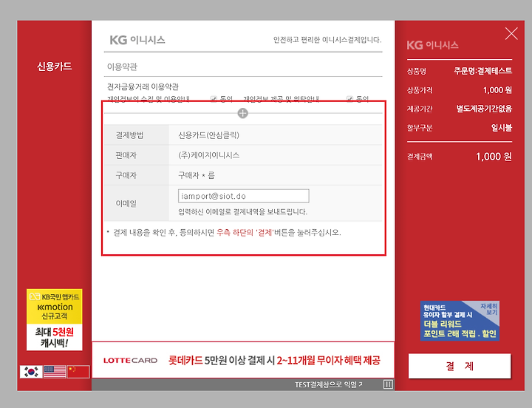Select the 신용카드 side tab
Image resolution: width=532 pixels, height=408 pixels.
(54, 67)
